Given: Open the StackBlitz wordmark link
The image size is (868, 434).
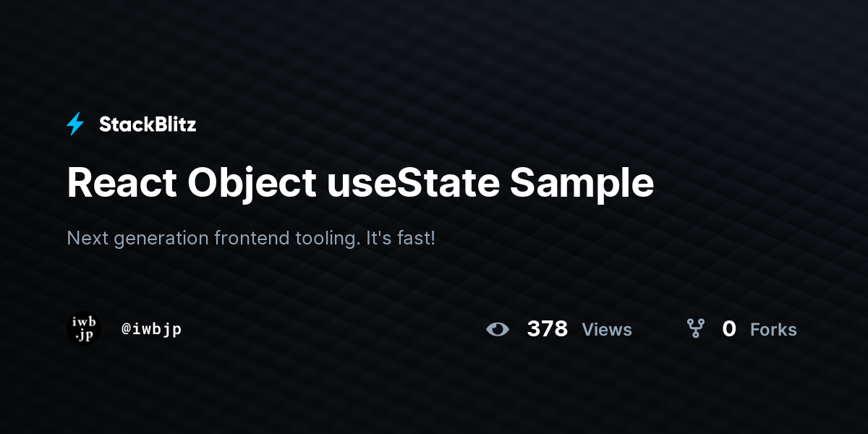Looking at the screenshot, I should click(x=148, y=124).
